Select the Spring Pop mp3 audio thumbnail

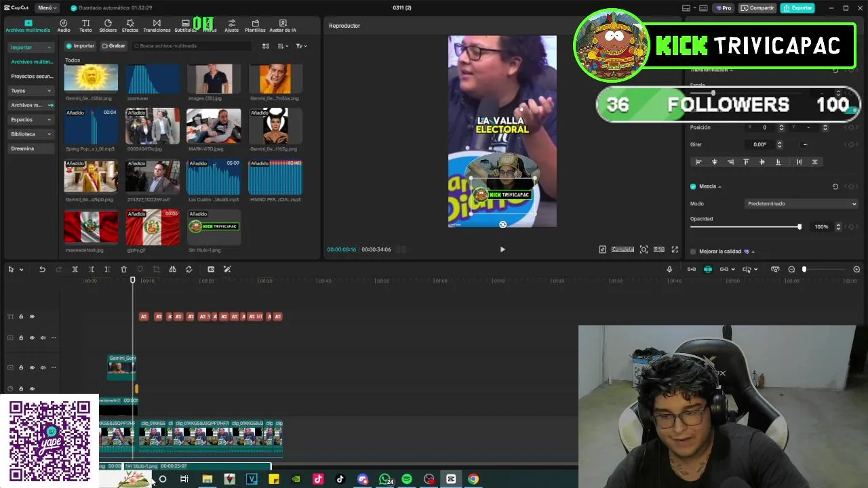pyautogui.click(x=91, y=126)
